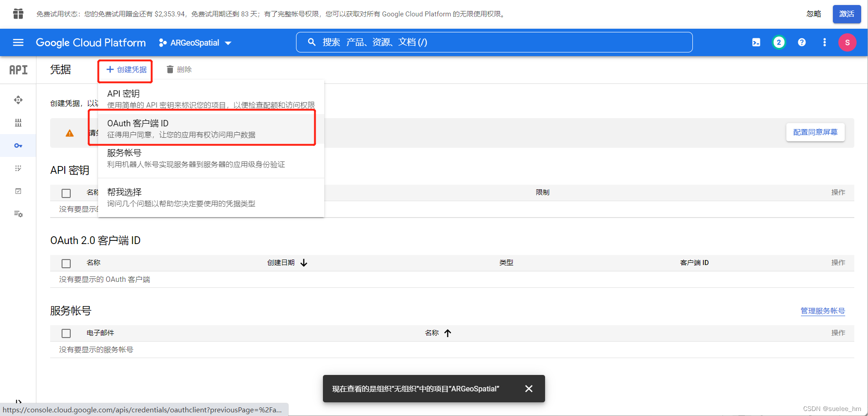Viewport: 868px width, 416px height.
Task: Choose OAuth 客户端 ID menu option
Action: (x=211, y=129)
